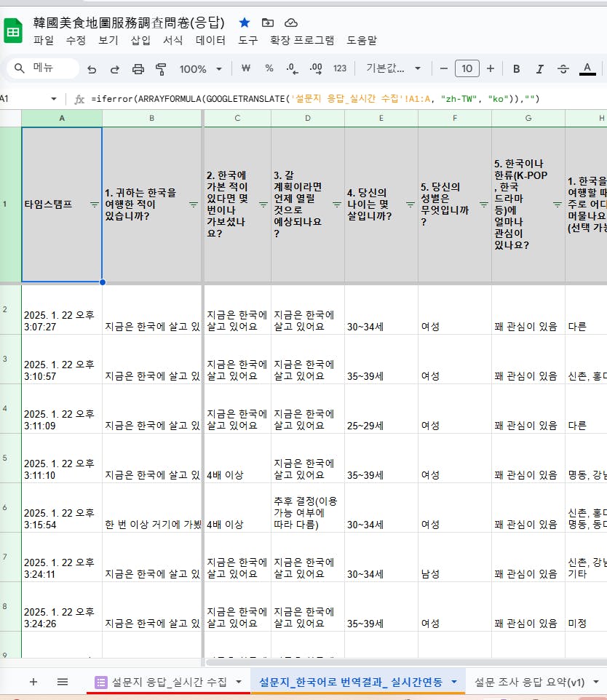Screen dimensions: 607x700
Task: Open the 삽입 menu
Action: coord(140,40)
